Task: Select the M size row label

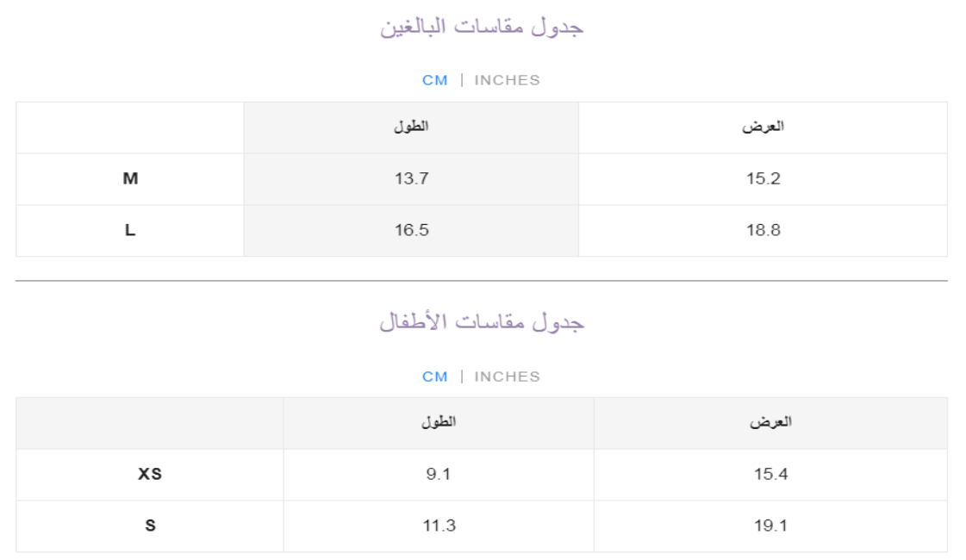Action: [130, 178]
